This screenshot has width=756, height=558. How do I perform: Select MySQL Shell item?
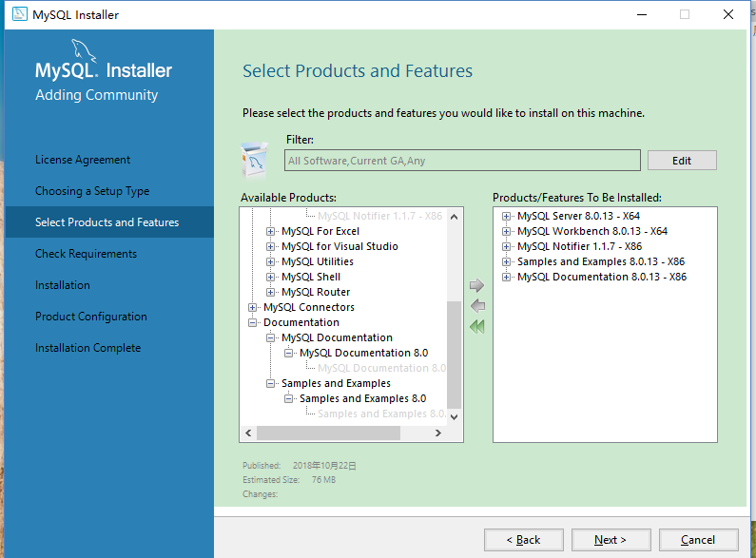click(311, 277)
